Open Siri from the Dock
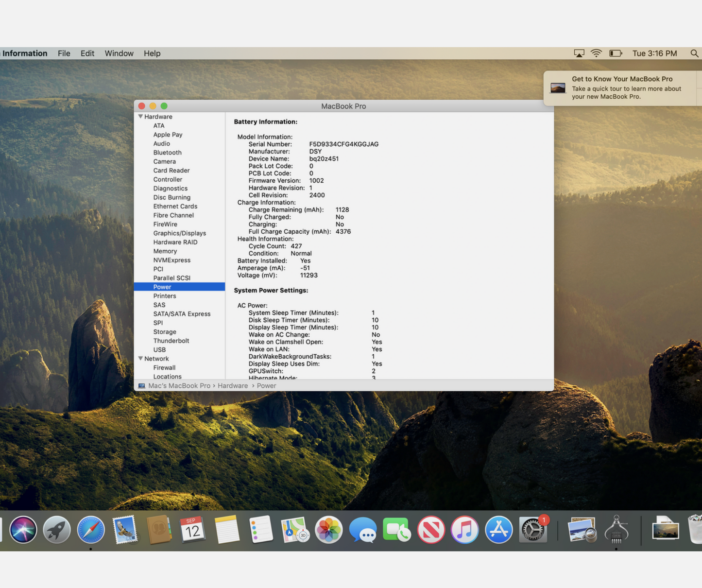Screen dimensions: 702x588 23,529
